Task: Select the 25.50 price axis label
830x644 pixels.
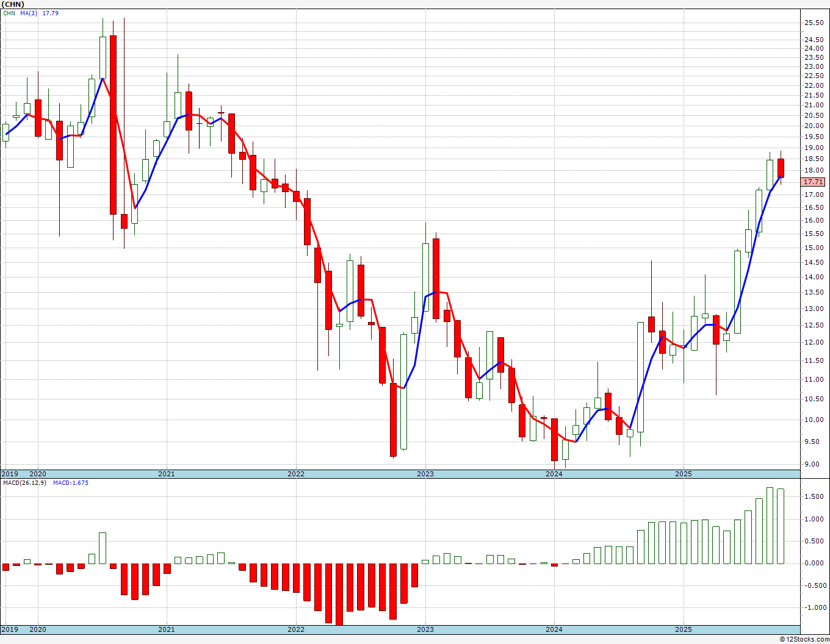Action: pos(813,23)
